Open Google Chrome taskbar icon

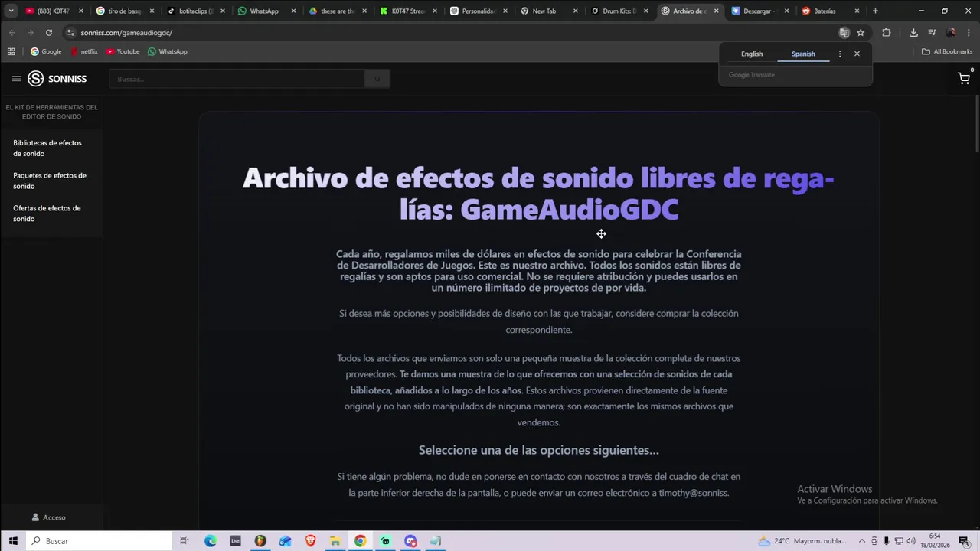click(x=360, y=541)
